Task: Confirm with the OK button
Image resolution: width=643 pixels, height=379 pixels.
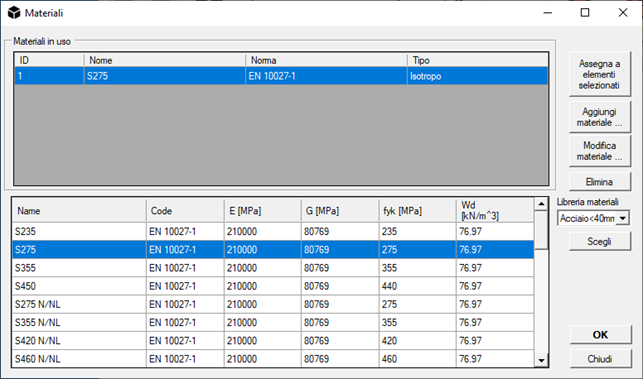Action: tap(600, 335)
